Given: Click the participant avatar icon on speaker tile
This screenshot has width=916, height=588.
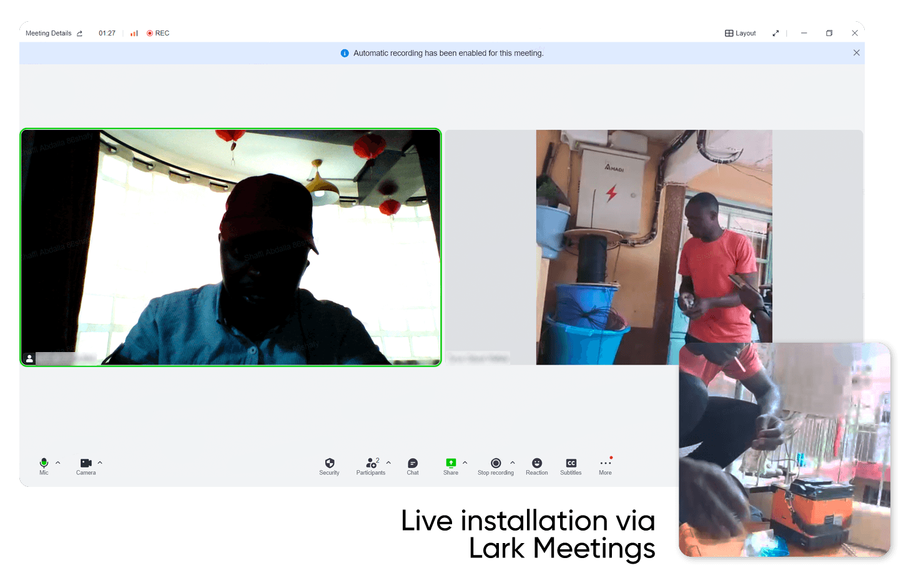Looking at the screenshot, I should (x=29, y=358).
